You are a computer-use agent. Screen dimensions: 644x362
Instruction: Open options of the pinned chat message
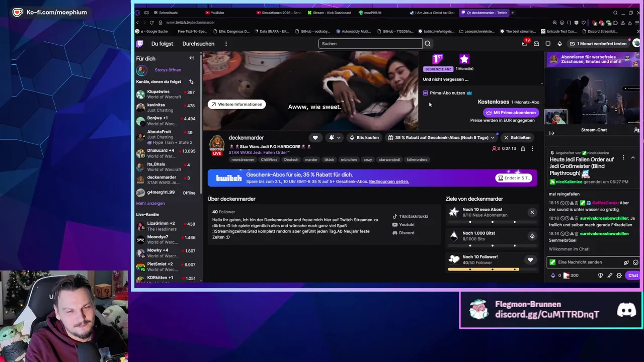tap(623, 157)
